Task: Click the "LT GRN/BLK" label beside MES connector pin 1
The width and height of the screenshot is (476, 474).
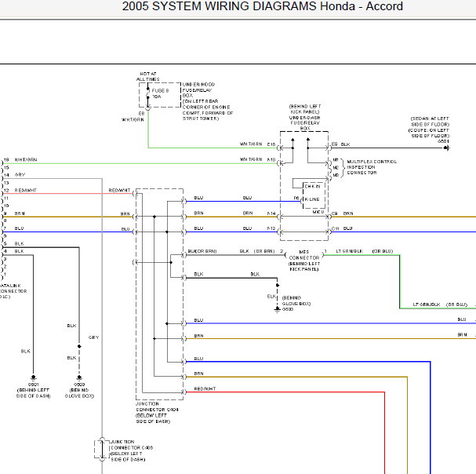Action: (x=349, y=251)
